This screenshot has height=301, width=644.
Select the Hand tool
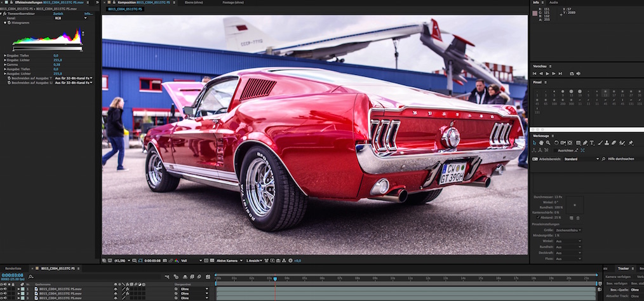click(541, 143)
